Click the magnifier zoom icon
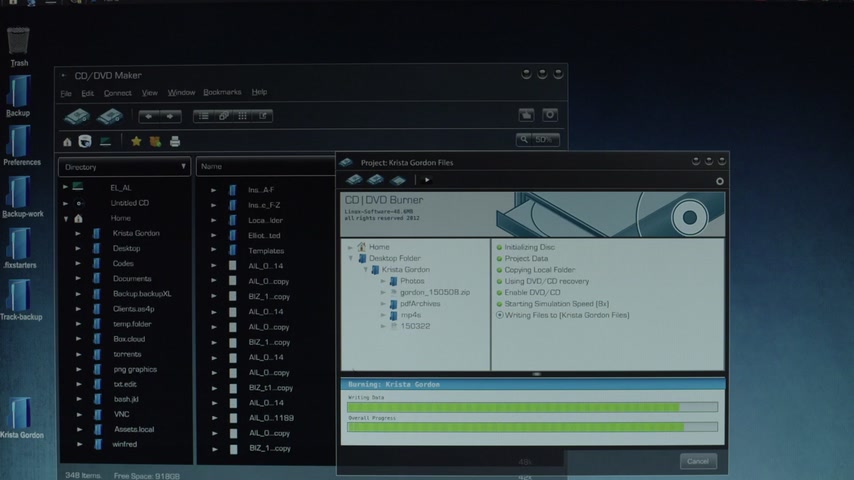The image size is (854, 480). tap(524, 140)
